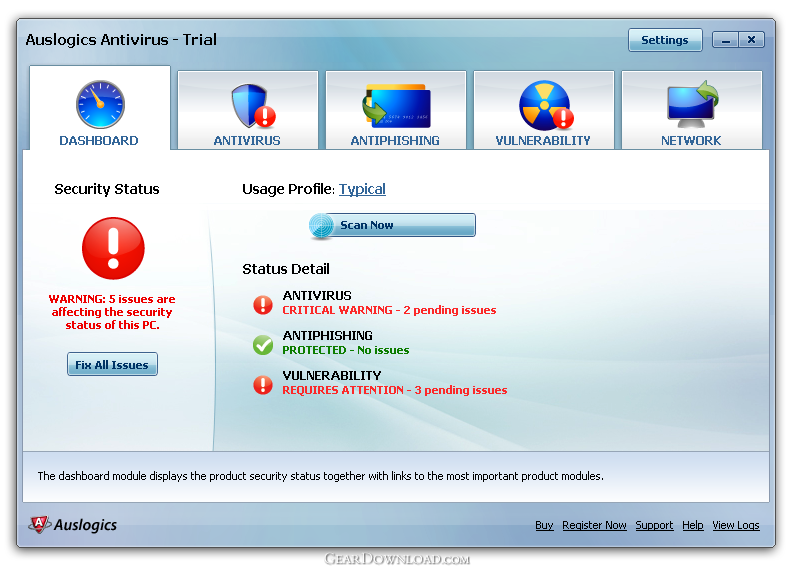Click the ANTIVIRUS heading in Status Detail
This screenshot has height=567, width=794.
[x=317, y=296]
